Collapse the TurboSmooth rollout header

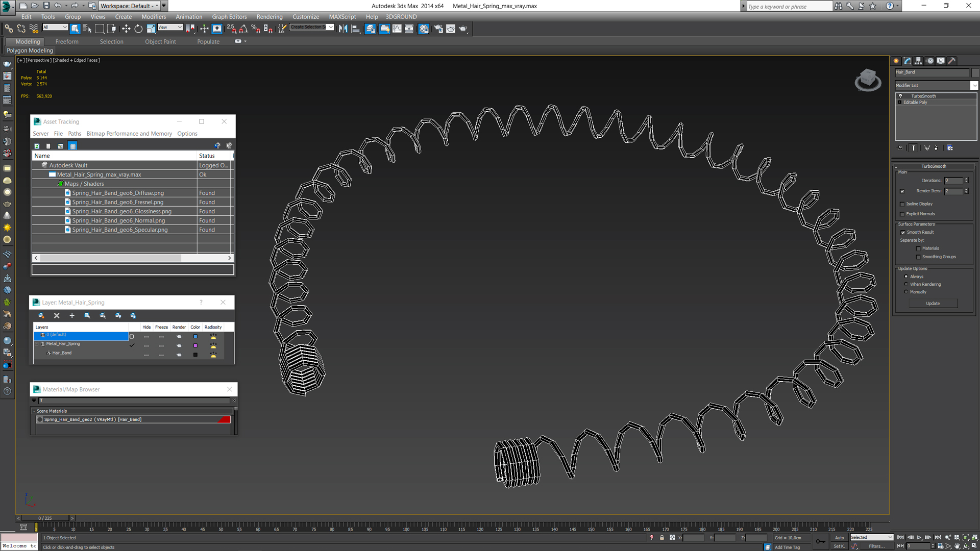tap(934, 166)
